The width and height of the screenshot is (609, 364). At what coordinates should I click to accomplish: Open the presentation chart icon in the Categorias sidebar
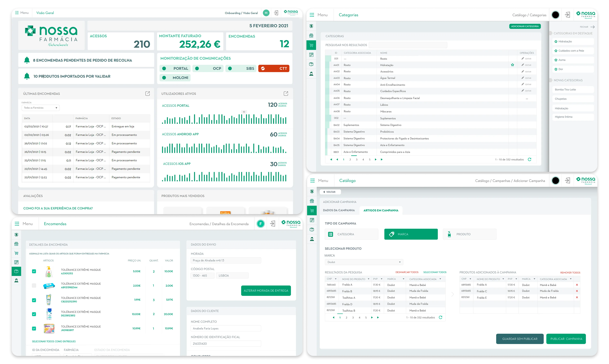(311, 26)
